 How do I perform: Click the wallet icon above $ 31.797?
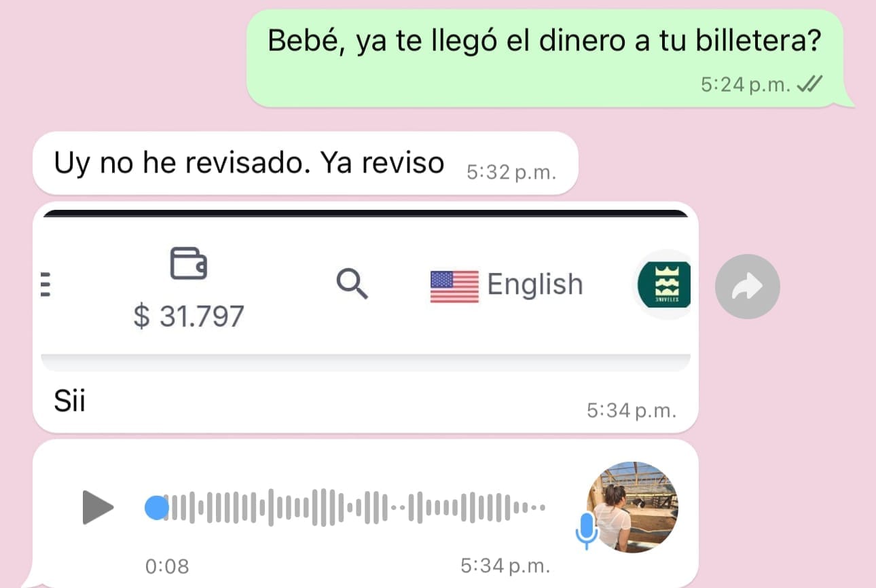[x=188, y=263]
